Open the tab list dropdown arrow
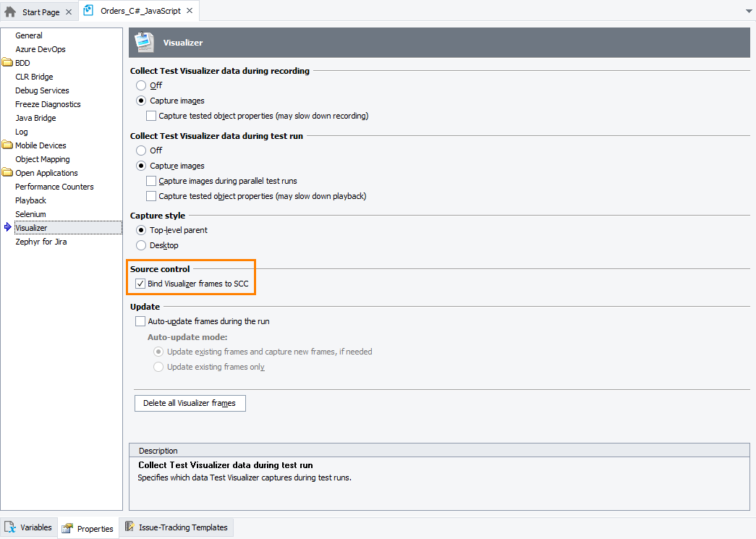756x539 pixels. coord(748,11)
